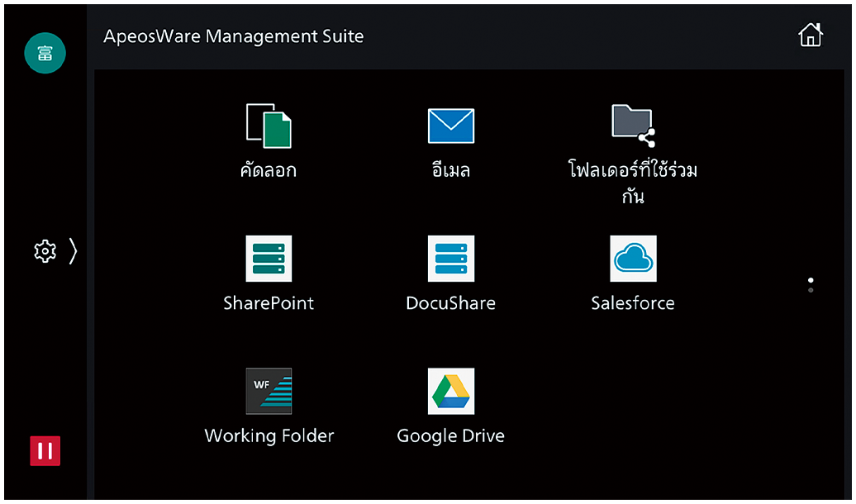
Task: Tap the Fujifilm logo in the sidebar
Action: coord(45,53)
